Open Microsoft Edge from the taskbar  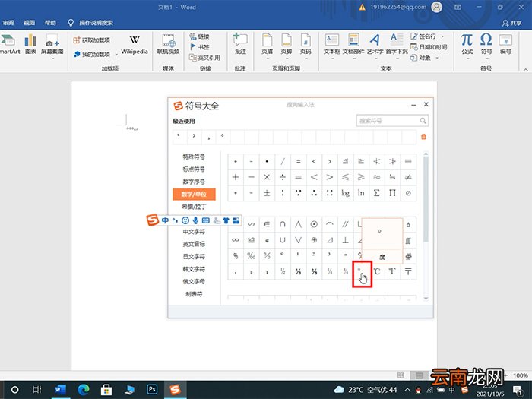[x=84, y=389]
